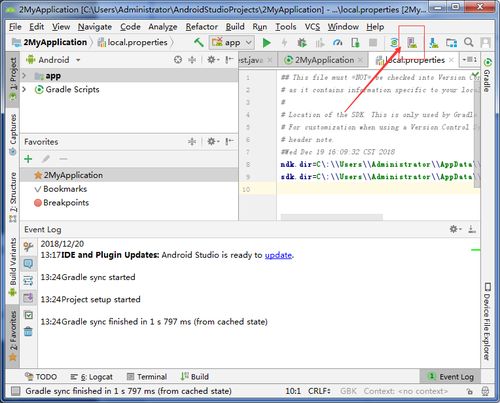Close the local.properties editor tab
This screenshot has height=403, width=500.
(x=451, y=60)
